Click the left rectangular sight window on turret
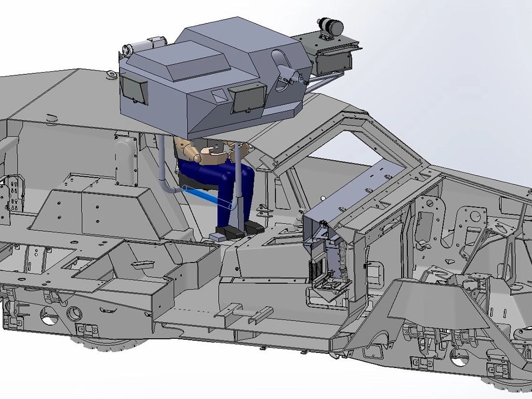This screenshot has height=399, width=532. coord(134,88)
